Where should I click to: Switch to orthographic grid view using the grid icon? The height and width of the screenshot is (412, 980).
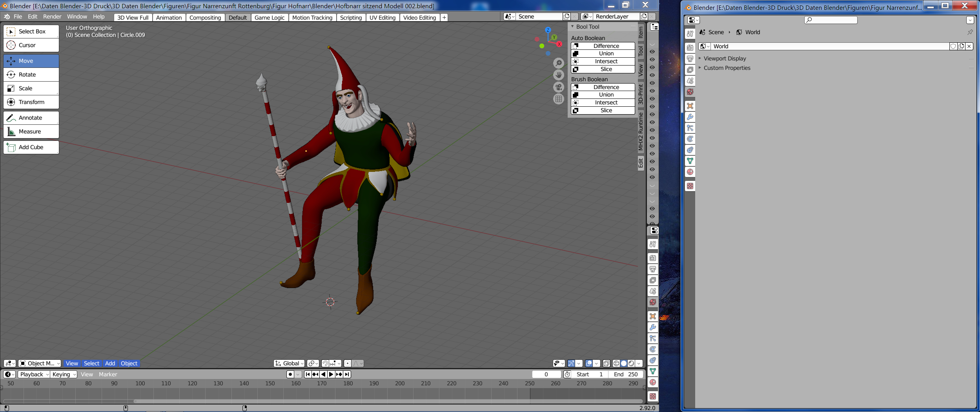[x=559, y=99]
